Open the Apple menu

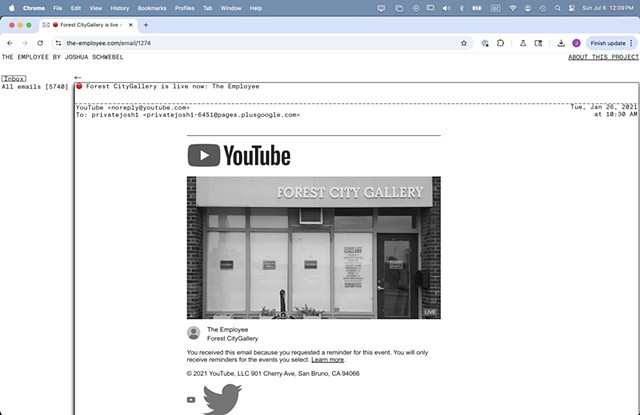[11, 8]
